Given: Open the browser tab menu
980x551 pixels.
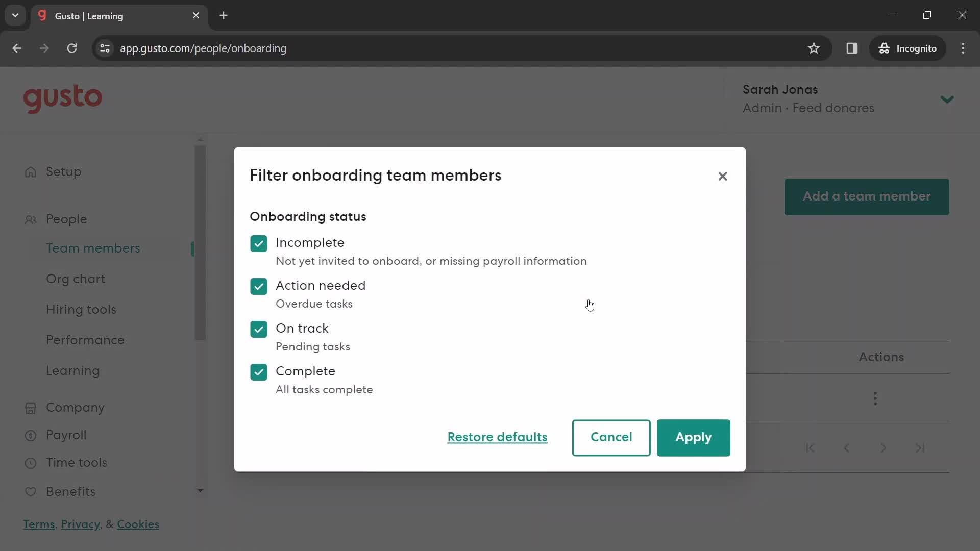Looking at the screenshot, I should (15, 15).
